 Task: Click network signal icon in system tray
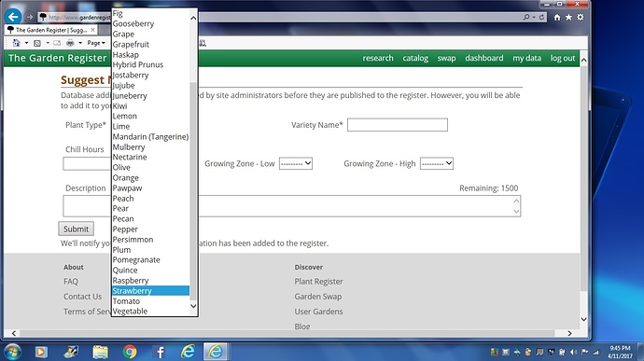[595, 352]
